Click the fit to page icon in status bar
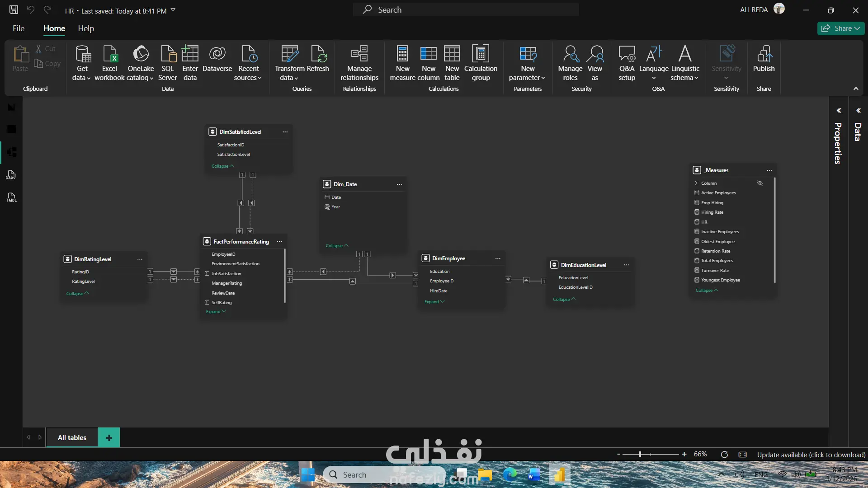This screenshot has width=868, height=488. [x=742, y=455]
